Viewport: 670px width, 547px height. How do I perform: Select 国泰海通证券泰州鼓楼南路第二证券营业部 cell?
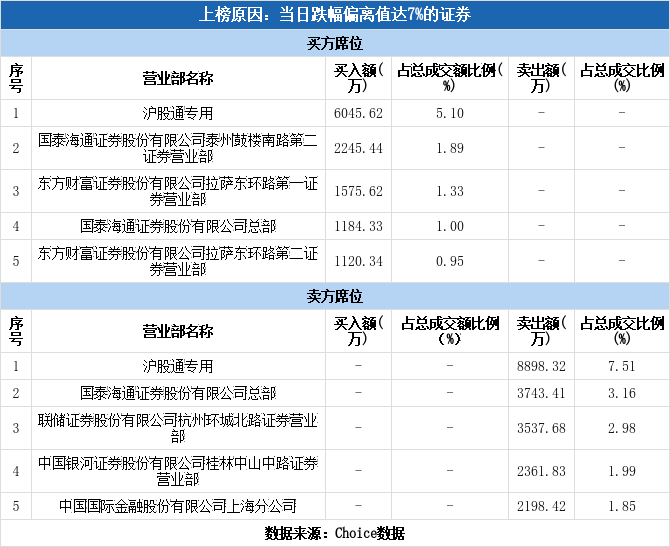(x=178, y=148)
